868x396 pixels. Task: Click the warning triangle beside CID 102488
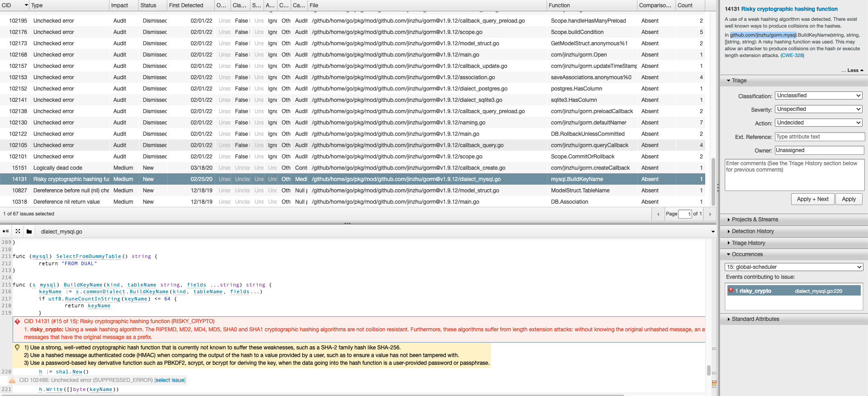(12, 380)
